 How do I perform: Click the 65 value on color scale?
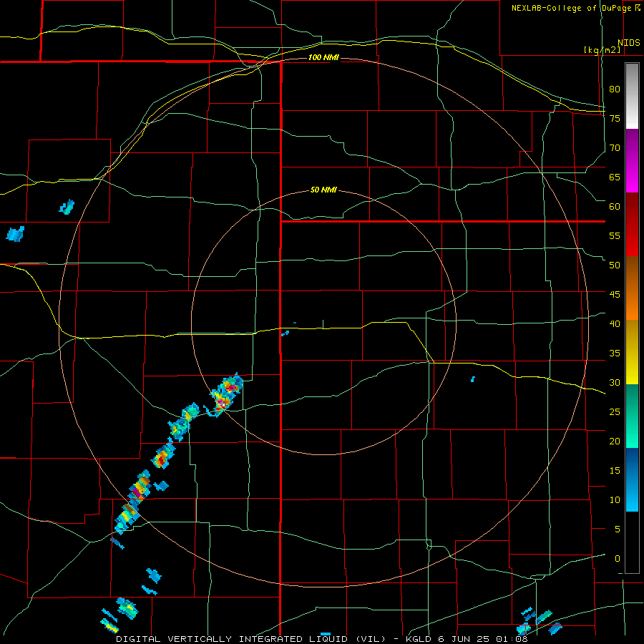615,177
